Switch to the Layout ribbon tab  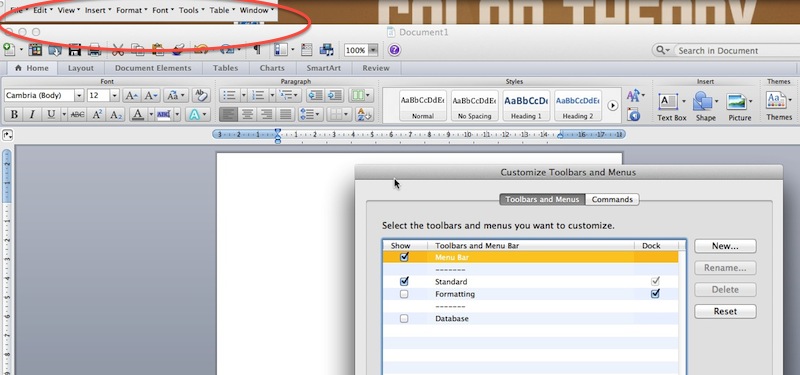coord(81,68)
